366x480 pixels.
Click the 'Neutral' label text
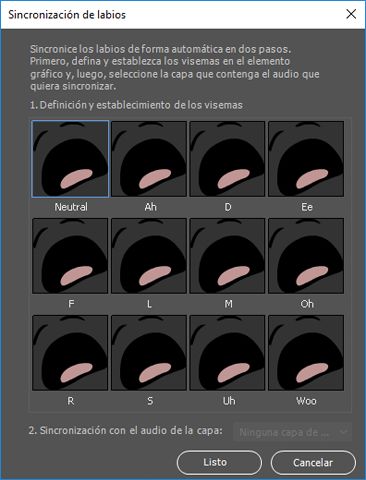click(x=71, y=207)
